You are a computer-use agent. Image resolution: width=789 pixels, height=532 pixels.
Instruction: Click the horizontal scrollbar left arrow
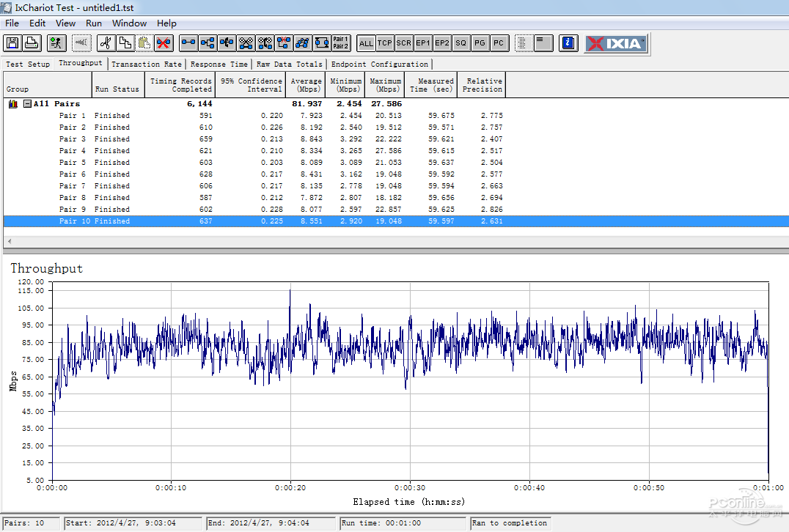[x=9, y=241]
